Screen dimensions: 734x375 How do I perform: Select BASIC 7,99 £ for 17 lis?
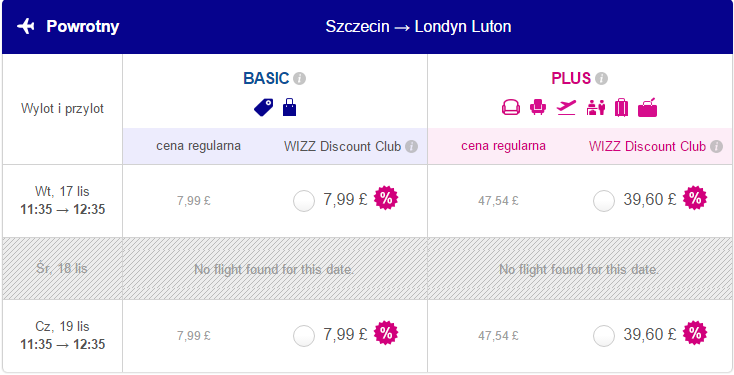pos(304,201)
